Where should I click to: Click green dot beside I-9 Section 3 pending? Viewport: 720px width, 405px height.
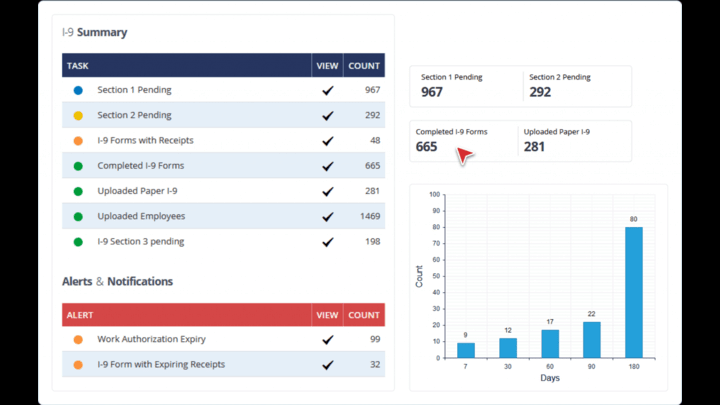point(78,241)
